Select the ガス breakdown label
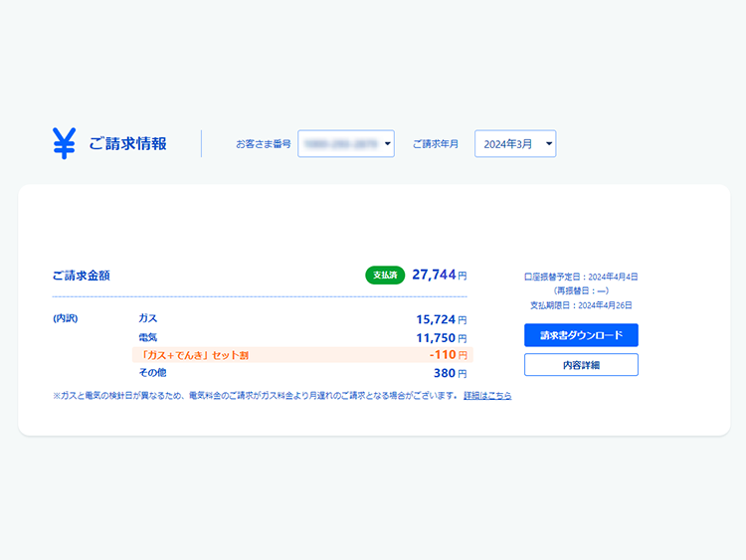 147,318
